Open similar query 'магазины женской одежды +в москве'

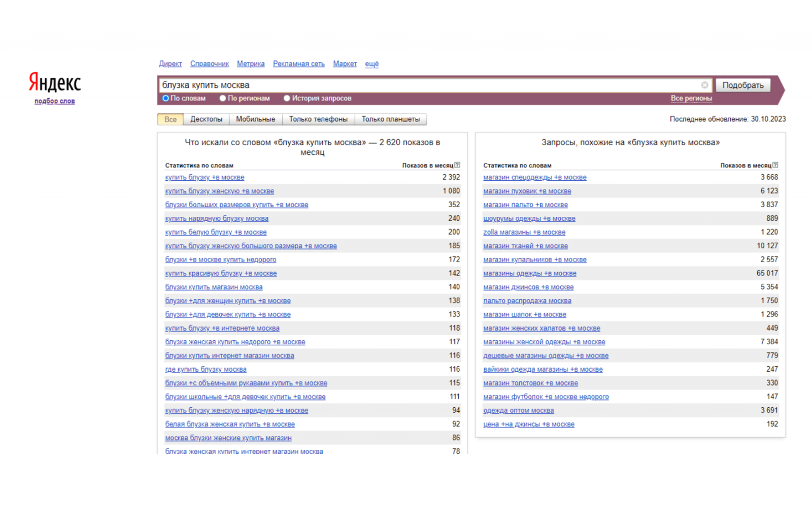(544, 342)
